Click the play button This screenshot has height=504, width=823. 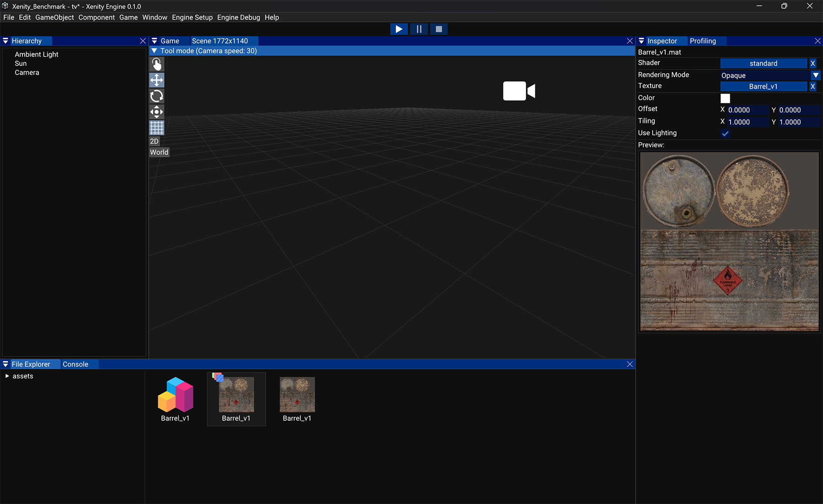(399, 29)
